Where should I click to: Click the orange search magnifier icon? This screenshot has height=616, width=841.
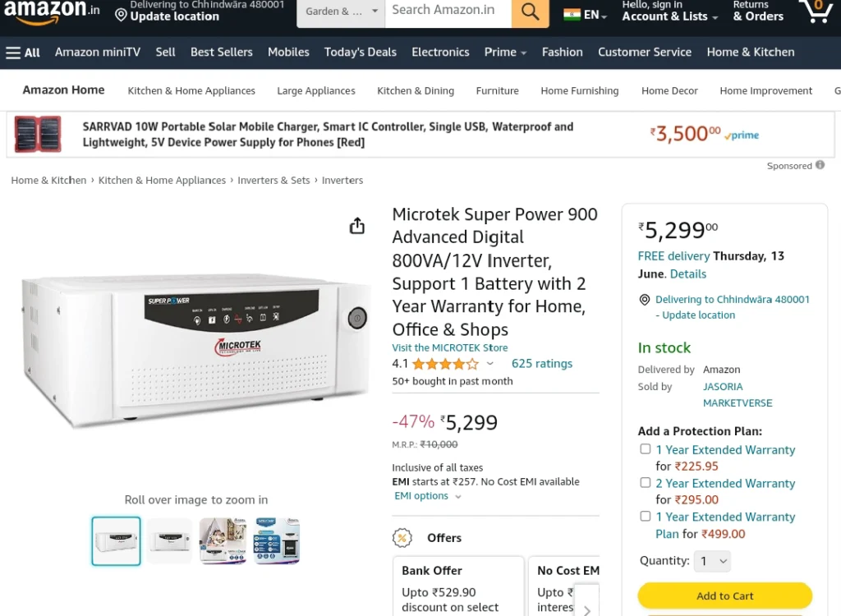tap(530, 11)
